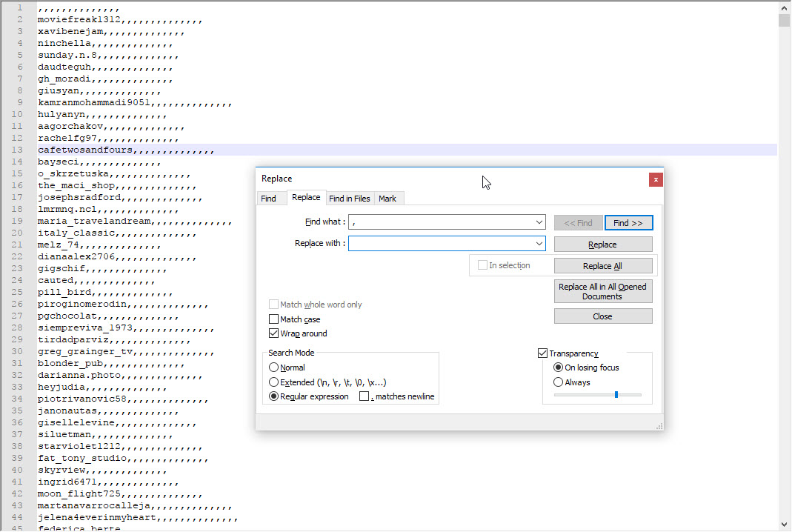The height and width of the screenshot is (532, 792).
Task: Click the << Find button
Action: coord(579,223)
